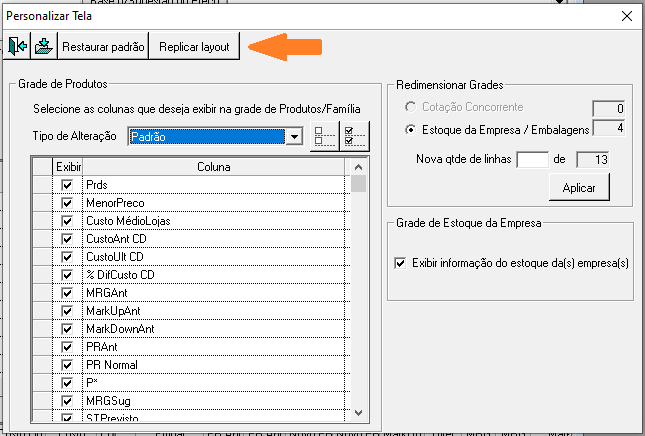The height and width of the screenshot is (436, 645).
Task: Toggle Exibir informação do estoque checkbox
Action: pos(400,263)
